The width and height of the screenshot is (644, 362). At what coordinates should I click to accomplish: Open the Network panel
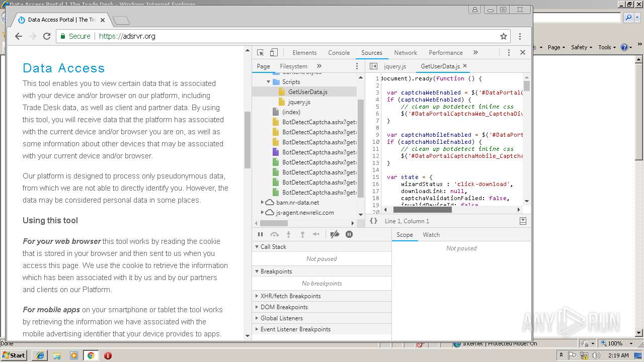pos(406,52)
